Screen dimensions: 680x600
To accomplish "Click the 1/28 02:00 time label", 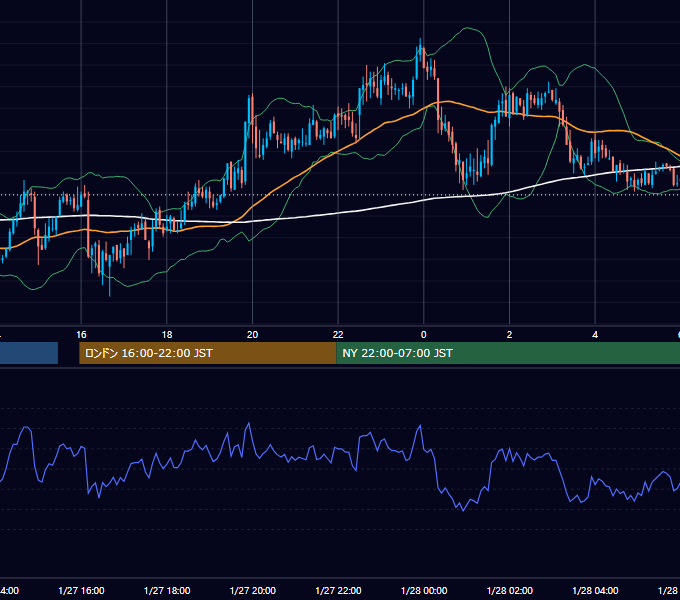I will click(510, 590).
